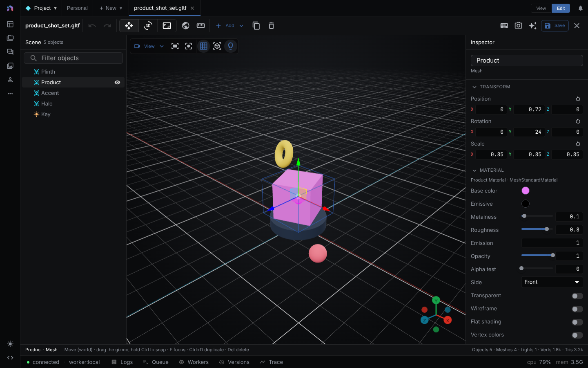Switch to View mode
Screen dimensions: 588x368
click(x=541, y=8)
